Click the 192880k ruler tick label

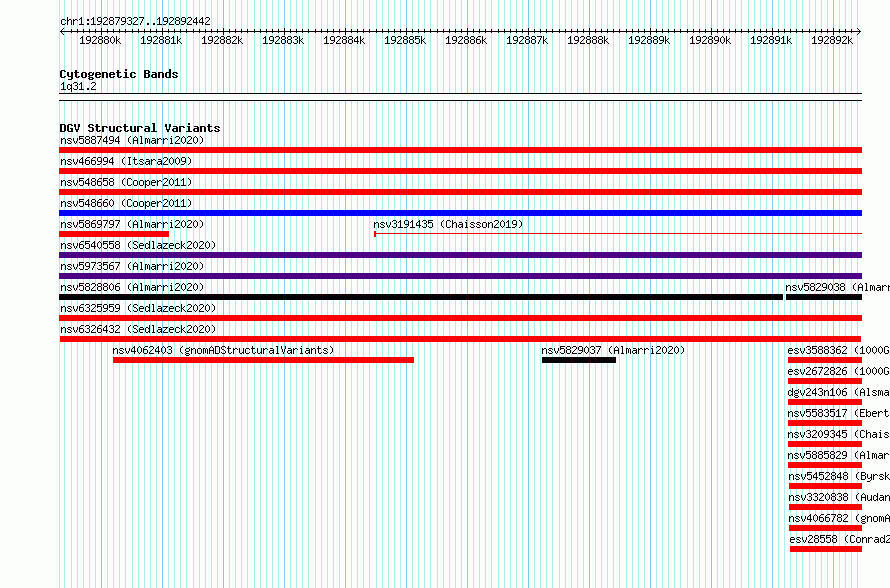pyautogui.click(x=100, y=40)
